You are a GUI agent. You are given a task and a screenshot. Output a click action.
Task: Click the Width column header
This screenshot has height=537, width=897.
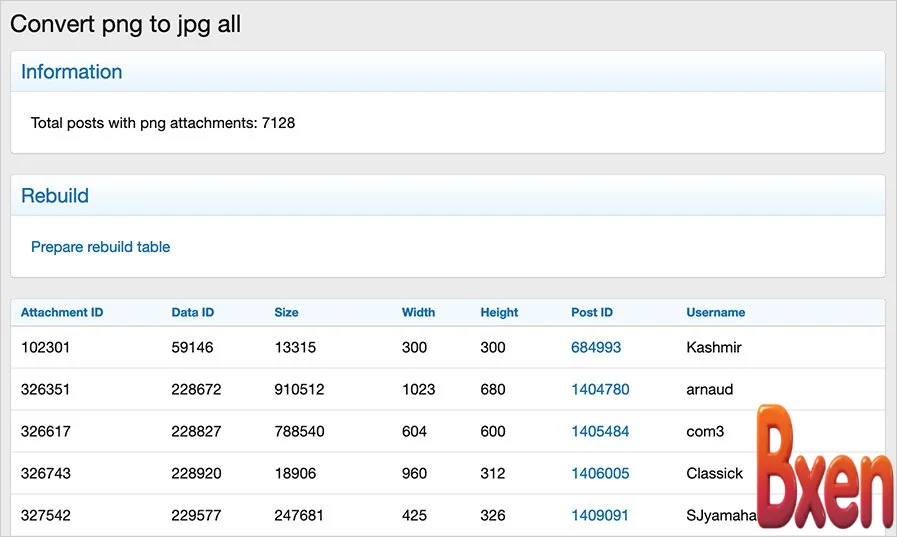click(x=418, y=313)
